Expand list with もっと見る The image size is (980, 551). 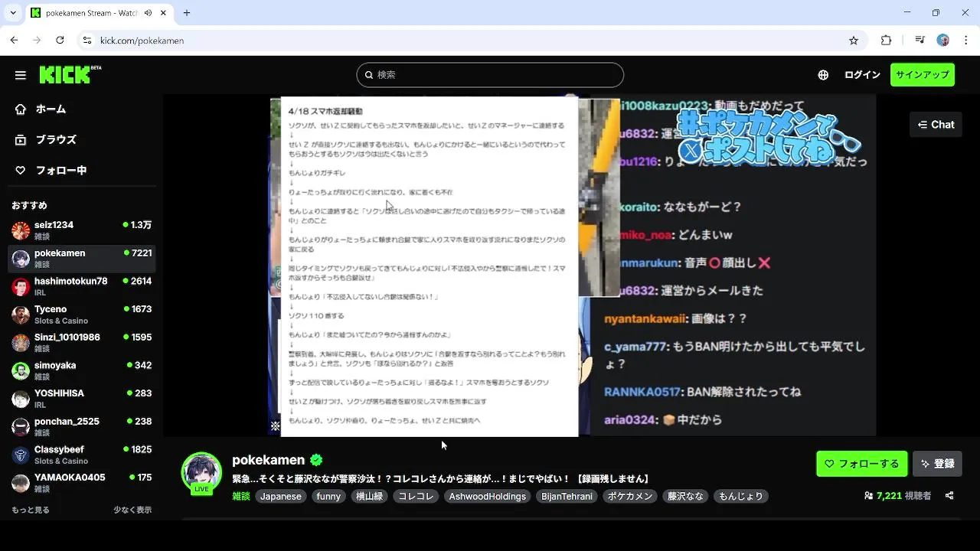[31, 510]
